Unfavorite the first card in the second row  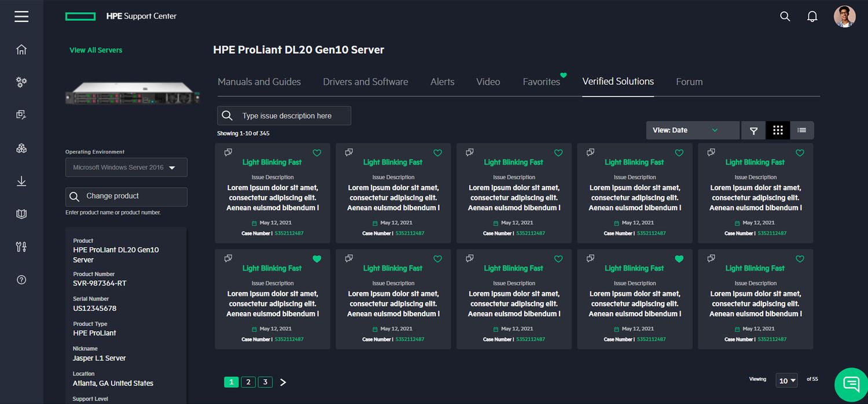coord(317,259)
